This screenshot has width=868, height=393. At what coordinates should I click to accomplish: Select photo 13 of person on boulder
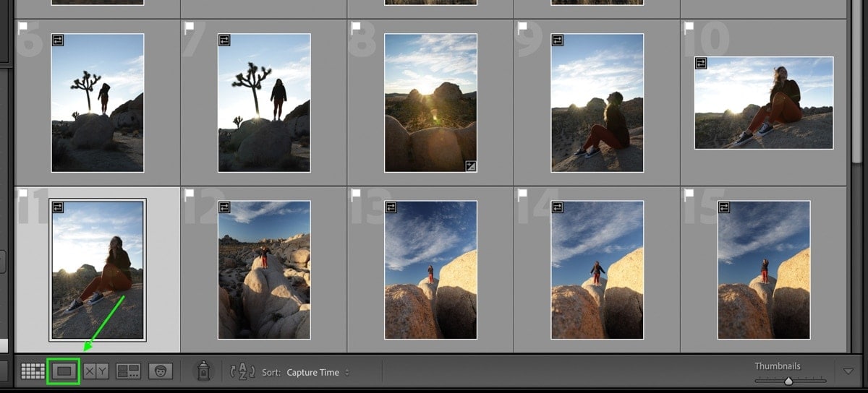tap(430, 270)
